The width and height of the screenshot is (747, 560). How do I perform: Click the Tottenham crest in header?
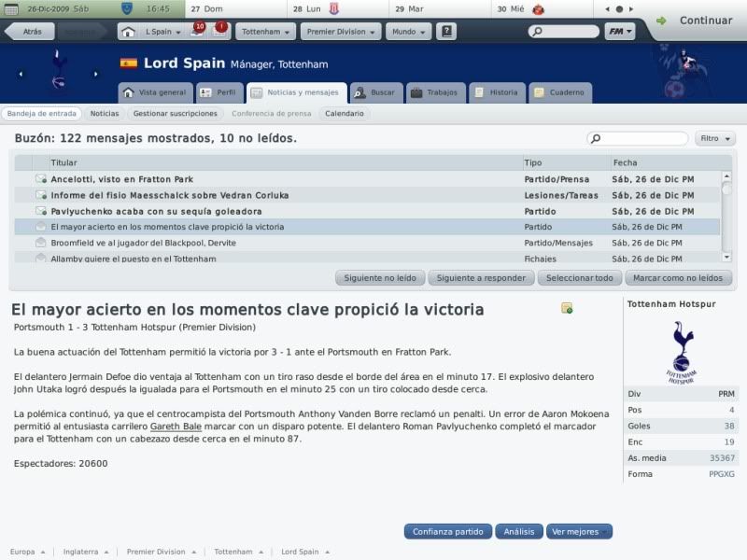[x=58, y=69]
